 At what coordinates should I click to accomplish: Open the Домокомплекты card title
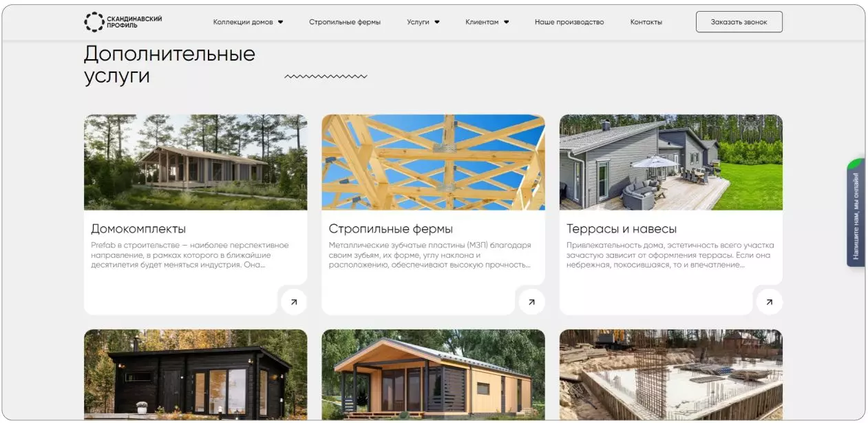(x=138, y=229)
